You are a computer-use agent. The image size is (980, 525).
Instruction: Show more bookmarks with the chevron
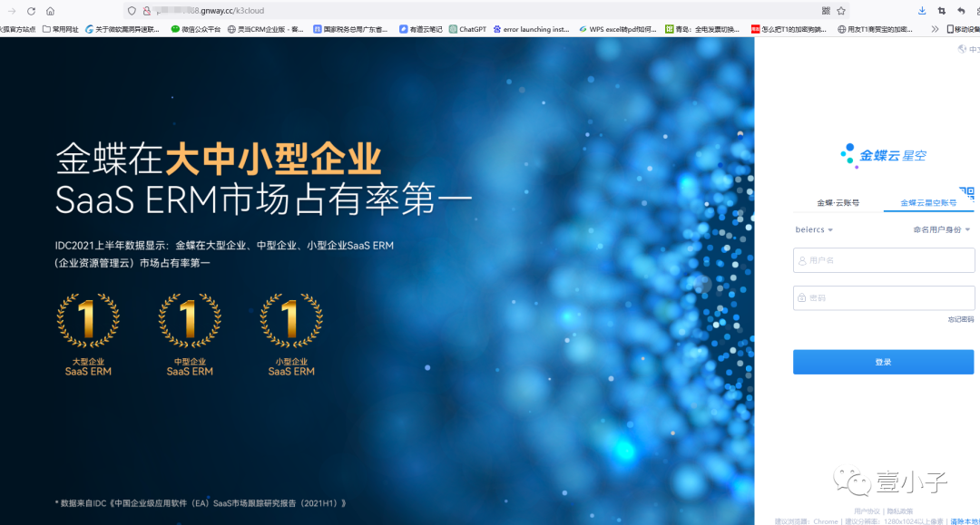[935, 29]
